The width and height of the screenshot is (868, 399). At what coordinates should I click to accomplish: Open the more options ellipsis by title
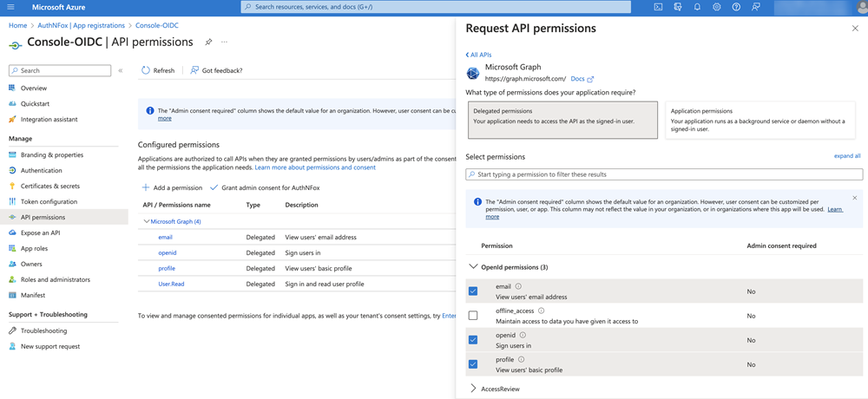coord(224,42)
